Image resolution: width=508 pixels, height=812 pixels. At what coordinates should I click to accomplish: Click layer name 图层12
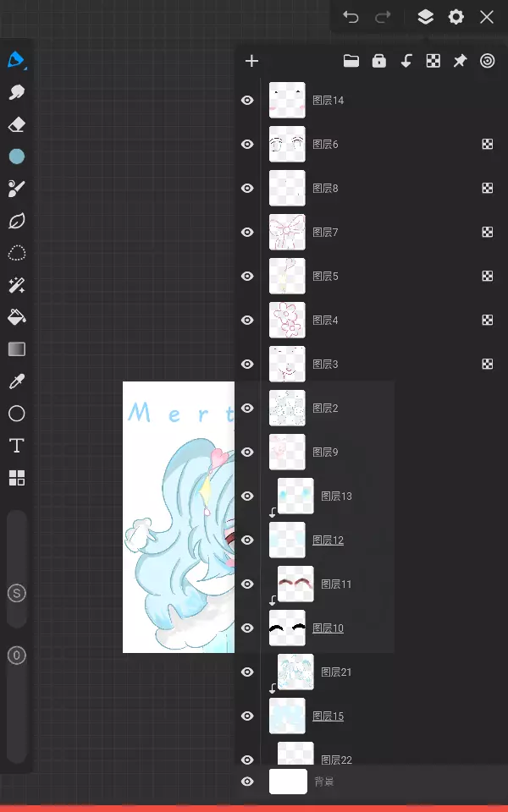(x=329, y=540)
